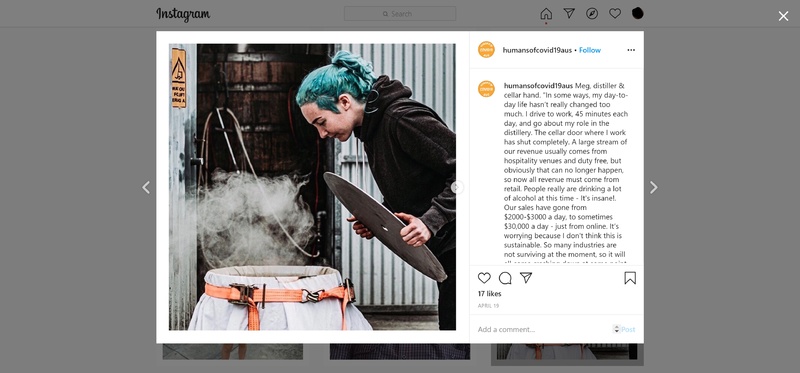
Task: Open the Instagram home feed icon
Action: coord(546,14)
